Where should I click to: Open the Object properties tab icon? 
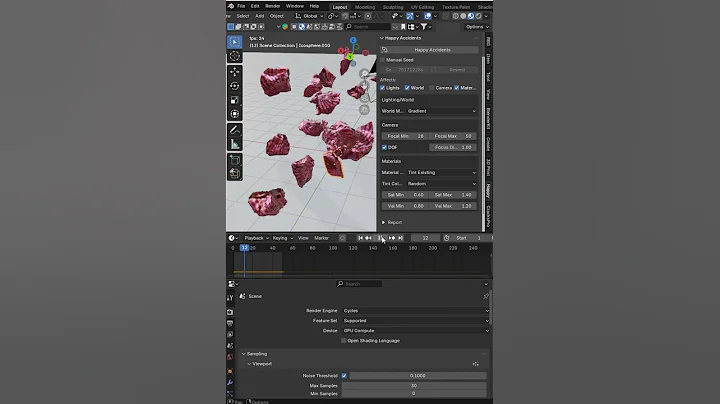pyautogui.click(x=230, y=371)
